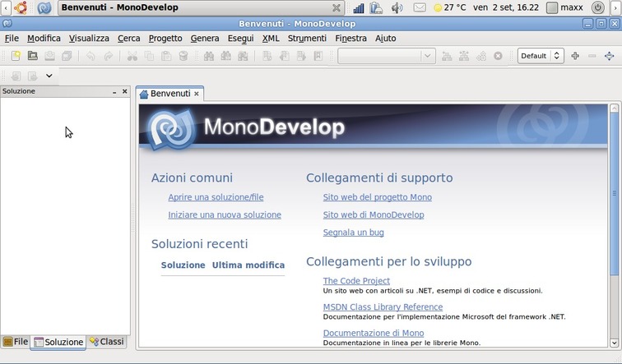
Task: Click the Build toolbar icon
Action: (447, 56)
